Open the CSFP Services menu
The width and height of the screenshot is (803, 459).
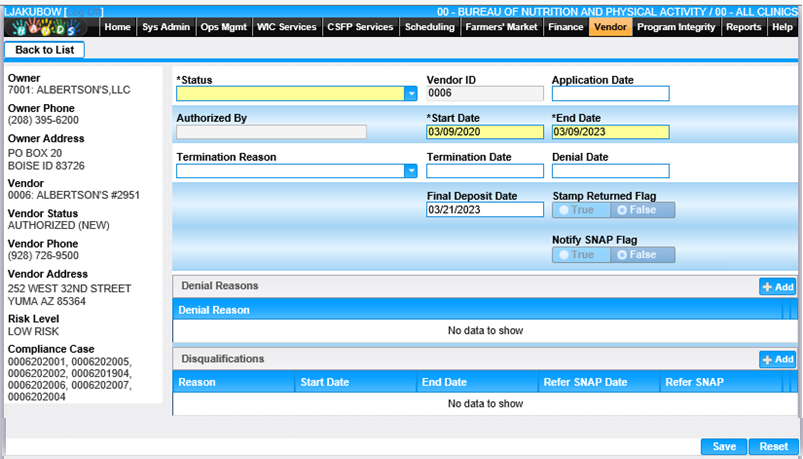(360, 27)
